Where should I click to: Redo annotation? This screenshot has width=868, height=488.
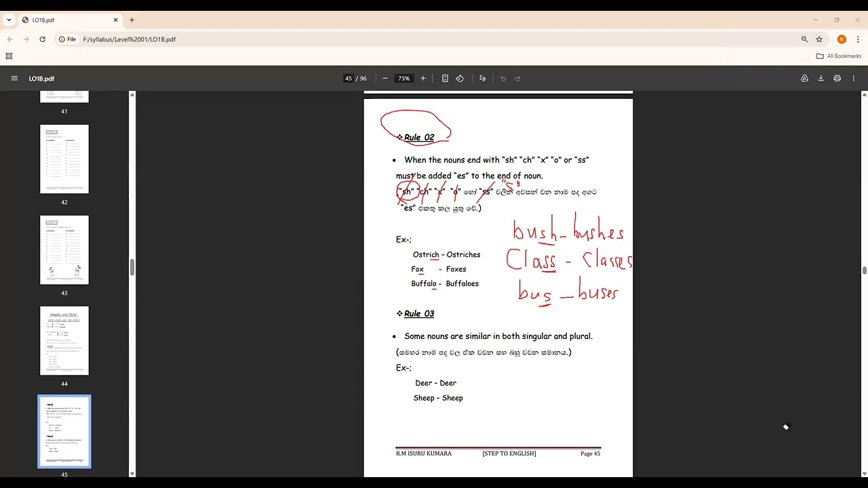[518, 79]
